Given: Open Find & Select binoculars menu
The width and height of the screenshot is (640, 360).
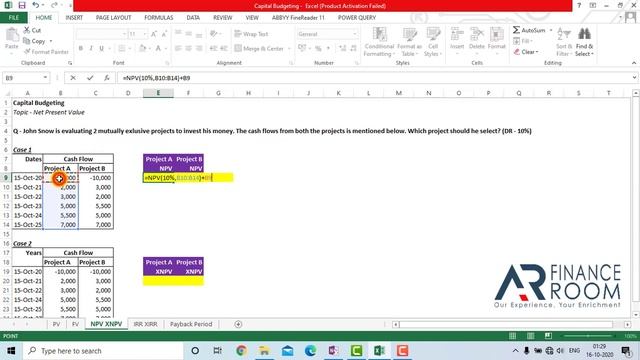Looking at the screenshot, I should tap(584, 42).
